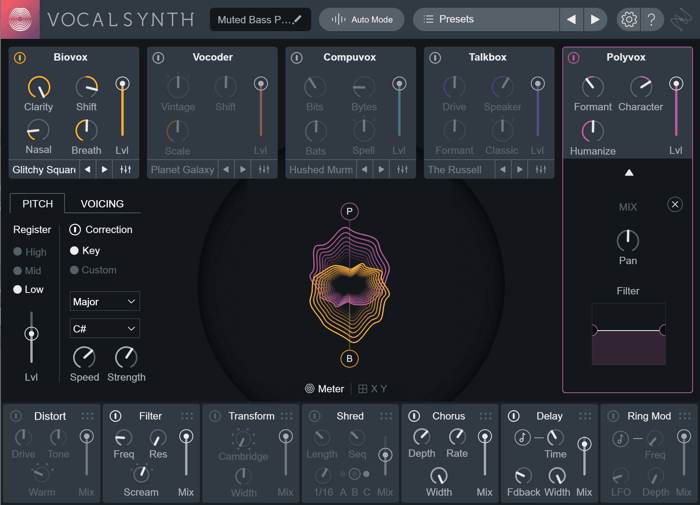700x505 pixels.
Task: Open Planet Galaxy preset name field
Action: (x=182, y=170)
